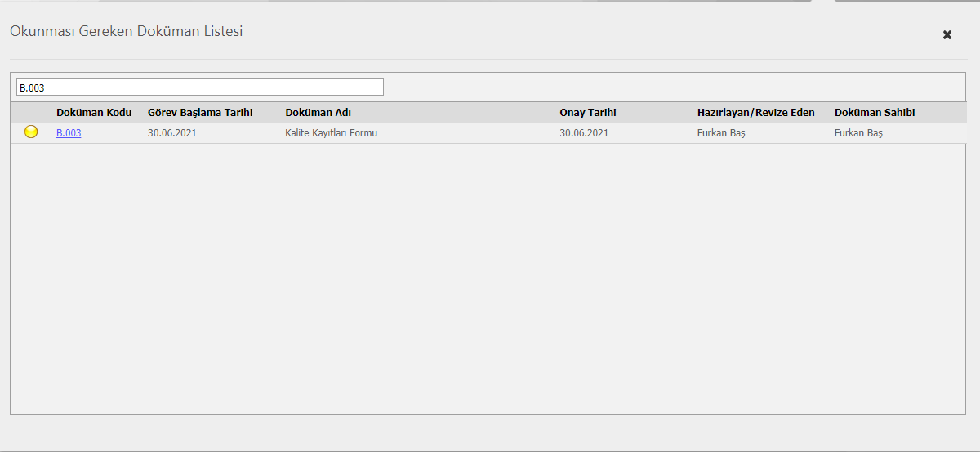
Task: Select the Kalite Kayıtları Formu document name
Action: click(x=331, y=133)
